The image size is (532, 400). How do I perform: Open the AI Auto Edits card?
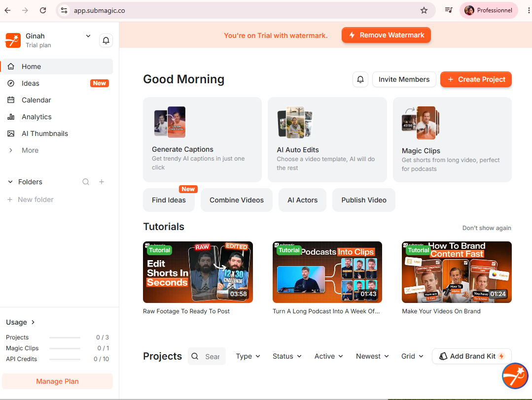point(327,140)
